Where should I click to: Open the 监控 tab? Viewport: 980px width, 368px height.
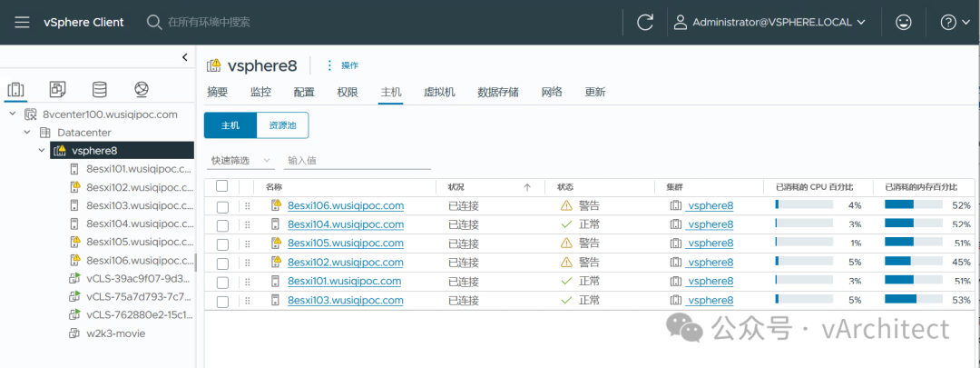260,93
